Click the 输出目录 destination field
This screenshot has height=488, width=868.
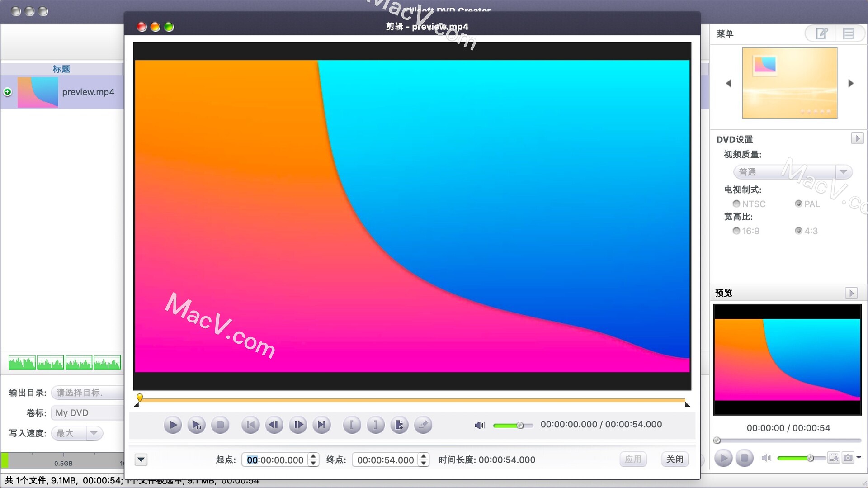88,393
